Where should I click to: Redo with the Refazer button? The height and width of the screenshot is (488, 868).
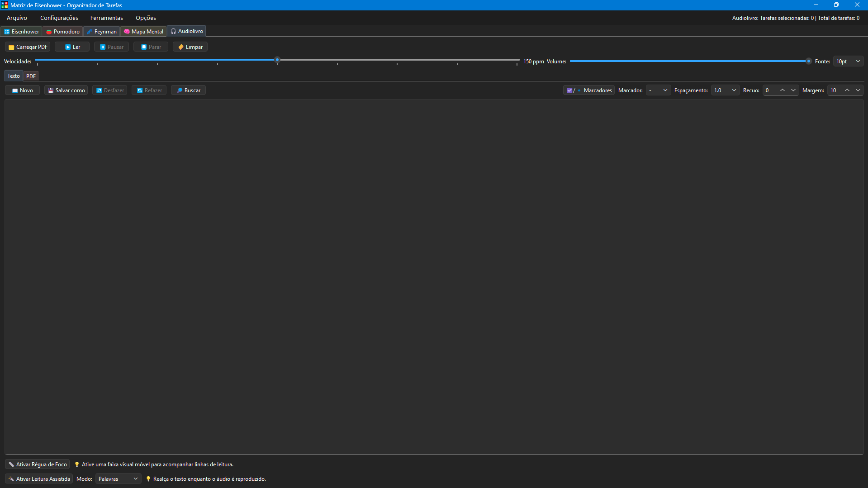149,90
